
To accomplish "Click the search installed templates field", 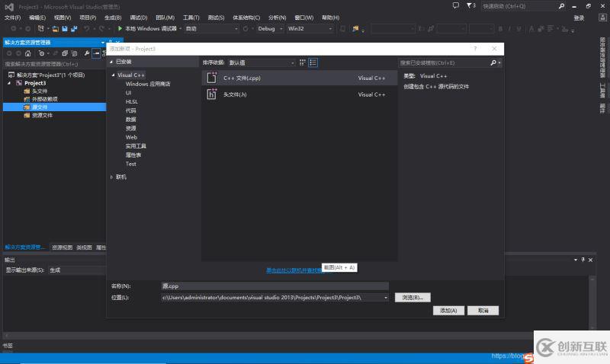I will (444, 62).
